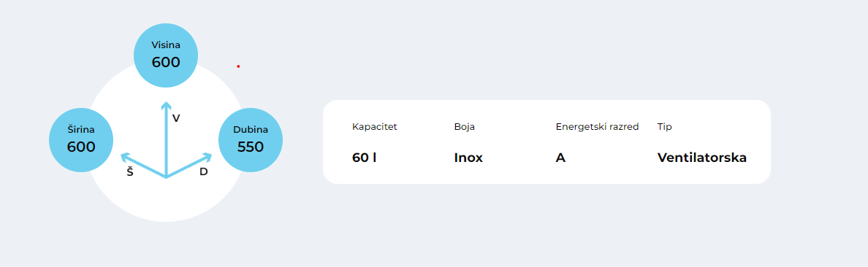Click the Dubina 550 blue circle
This screenshot has width=868, height=267.
(x=251, y=140)
